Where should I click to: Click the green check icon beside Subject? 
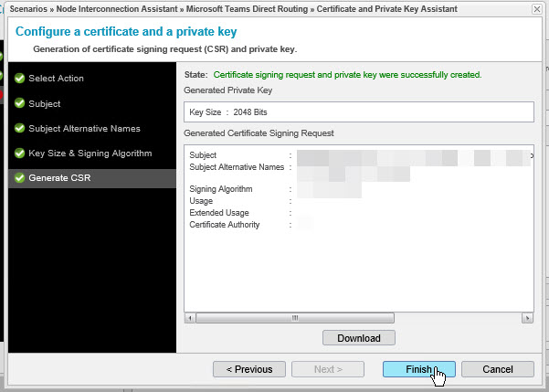tap(19, 103)
